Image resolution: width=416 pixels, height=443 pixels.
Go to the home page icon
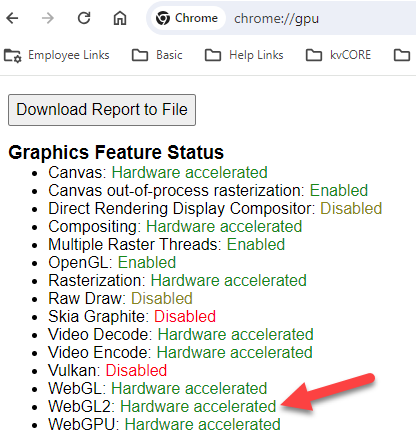(x=120, y=18)
